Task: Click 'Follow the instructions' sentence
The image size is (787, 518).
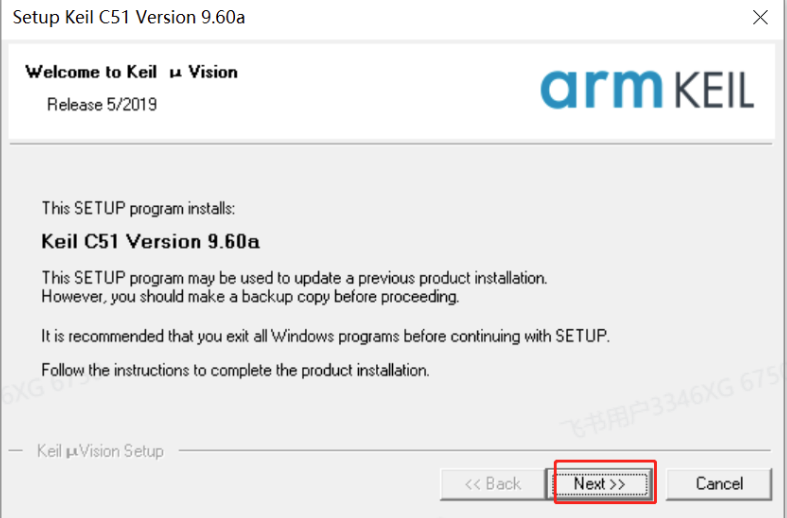Action: point(235,370)
